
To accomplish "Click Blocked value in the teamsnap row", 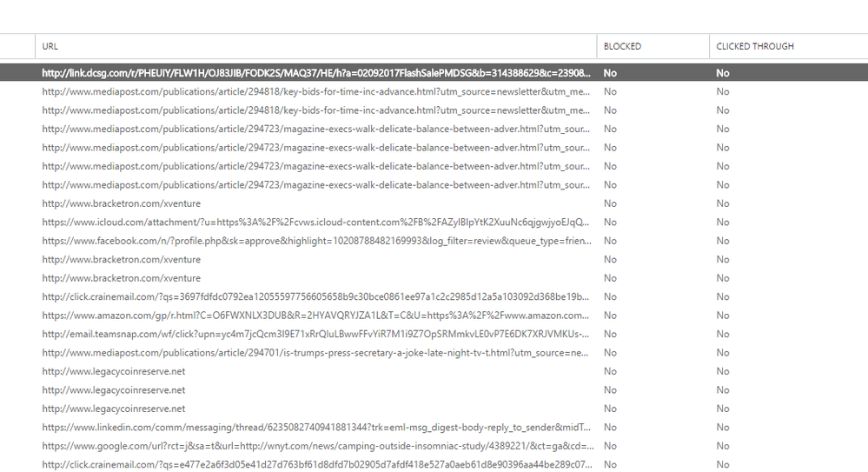I will [x=610, y=334].
